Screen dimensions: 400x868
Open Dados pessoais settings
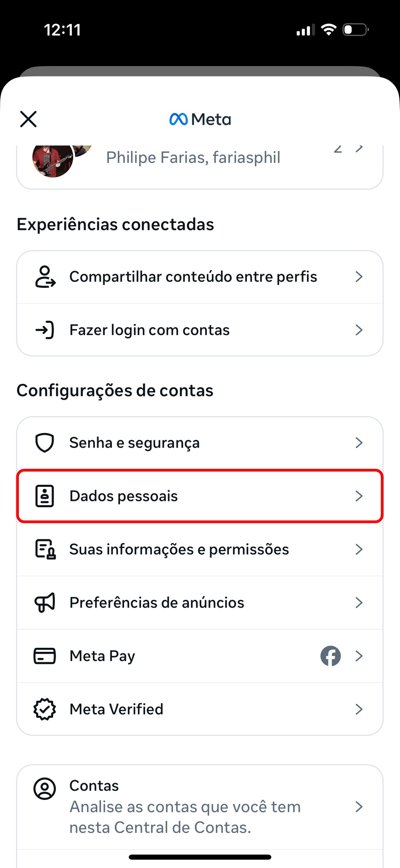124,496
